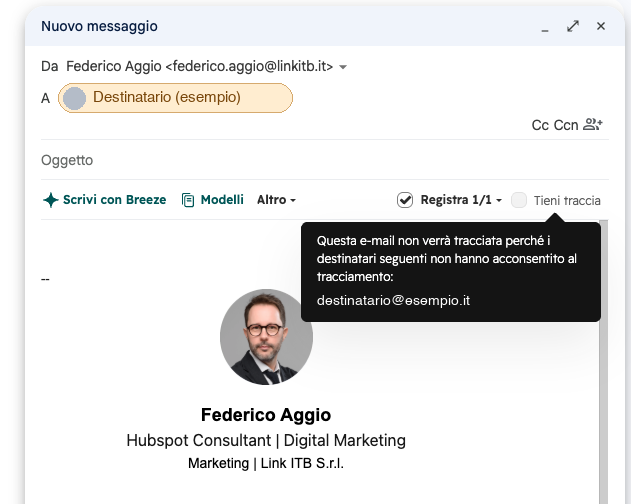Expand the Registra 1/1 dropdown arrow
Screen dimensions: 631x504
click(499, 200)
